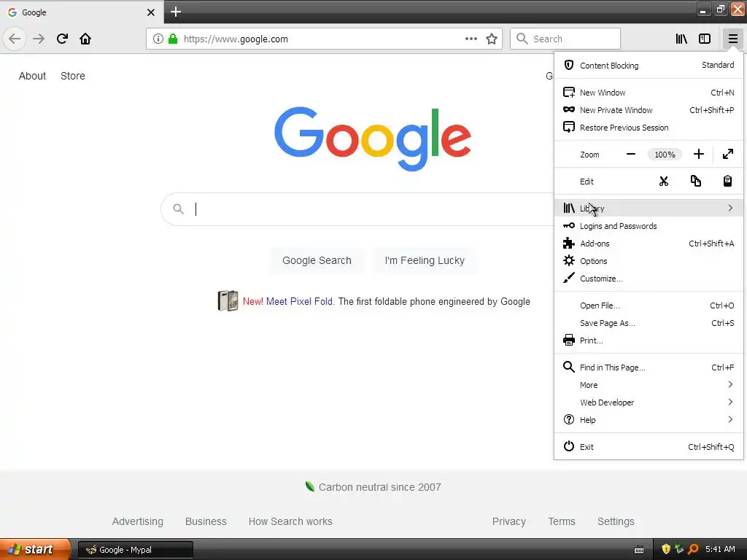Open the Store link
The height and width of the screenshot is (560, 747).
pyautogui.click(x=73, y=76)
